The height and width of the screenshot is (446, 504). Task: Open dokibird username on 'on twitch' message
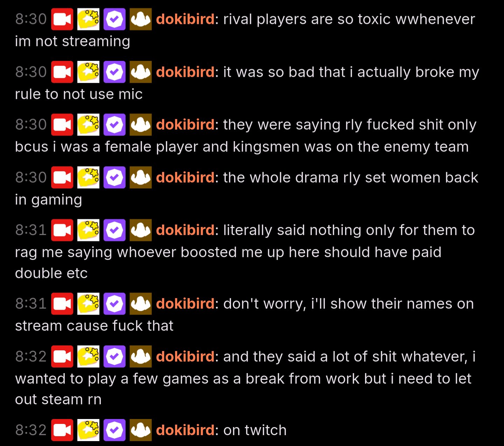tap(185, 430)
